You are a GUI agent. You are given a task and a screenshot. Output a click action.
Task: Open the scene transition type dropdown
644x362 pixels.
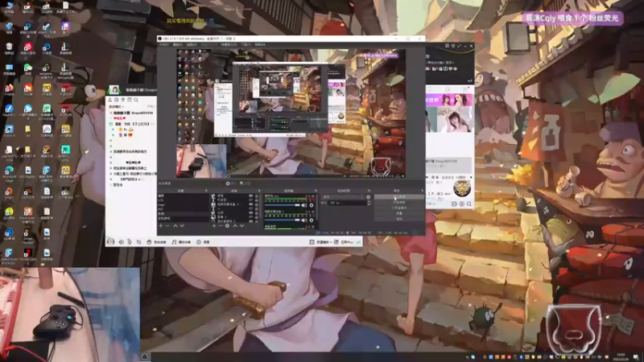342,197
